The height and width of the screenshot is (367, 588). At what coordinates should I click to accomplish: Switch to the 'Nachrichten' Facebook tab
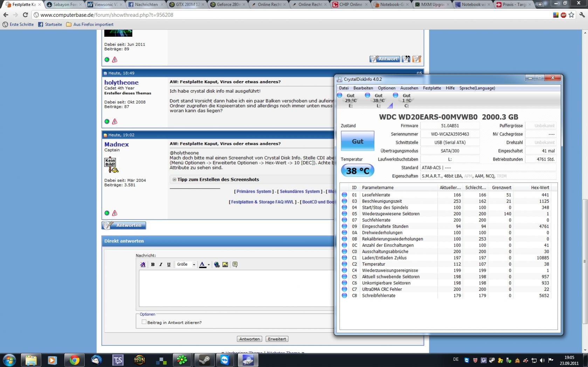pos(146,5)
